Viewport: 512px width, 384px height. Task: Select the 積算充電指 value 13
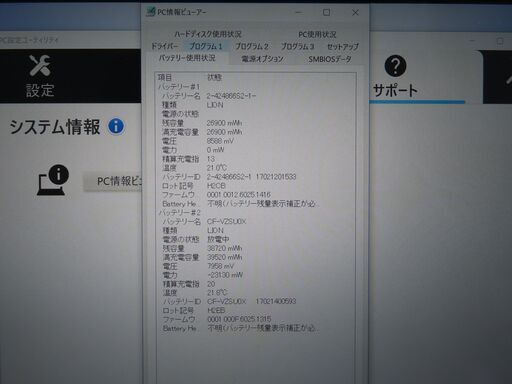click(x=211, y=159)
